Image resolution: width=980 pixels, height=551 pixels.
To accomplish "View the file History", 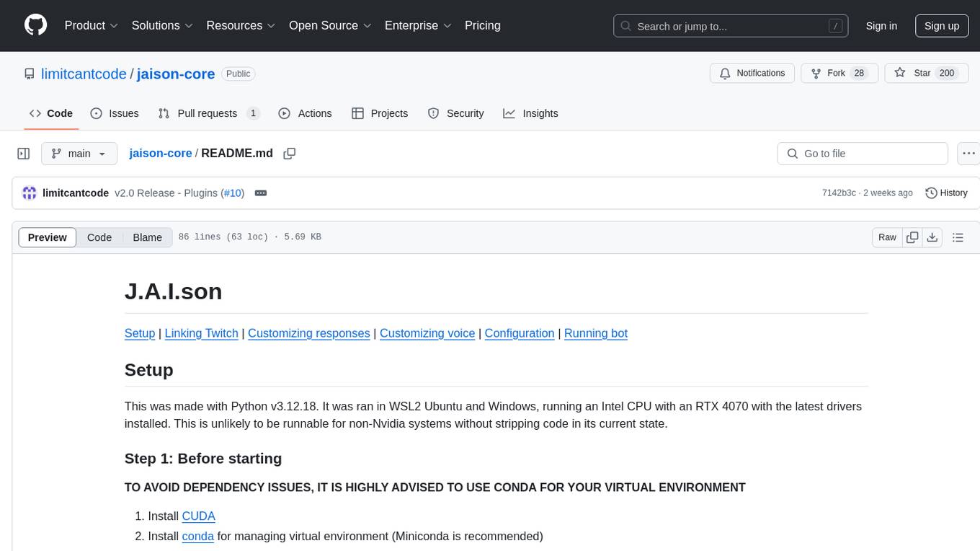I will click(946, 193).
